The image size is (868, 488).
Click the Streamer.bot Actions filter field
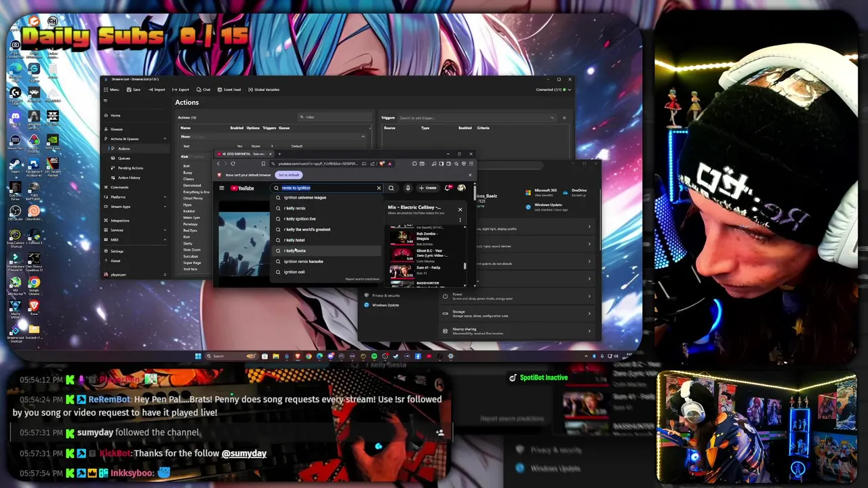pyautogui.click(x=335, y=117)
